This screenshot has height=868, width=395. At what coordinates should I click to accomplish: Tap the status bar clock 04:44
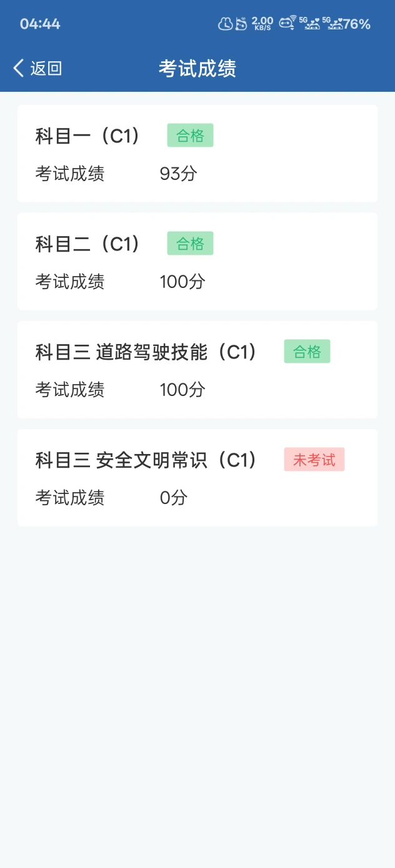click(x=40, y=24)
